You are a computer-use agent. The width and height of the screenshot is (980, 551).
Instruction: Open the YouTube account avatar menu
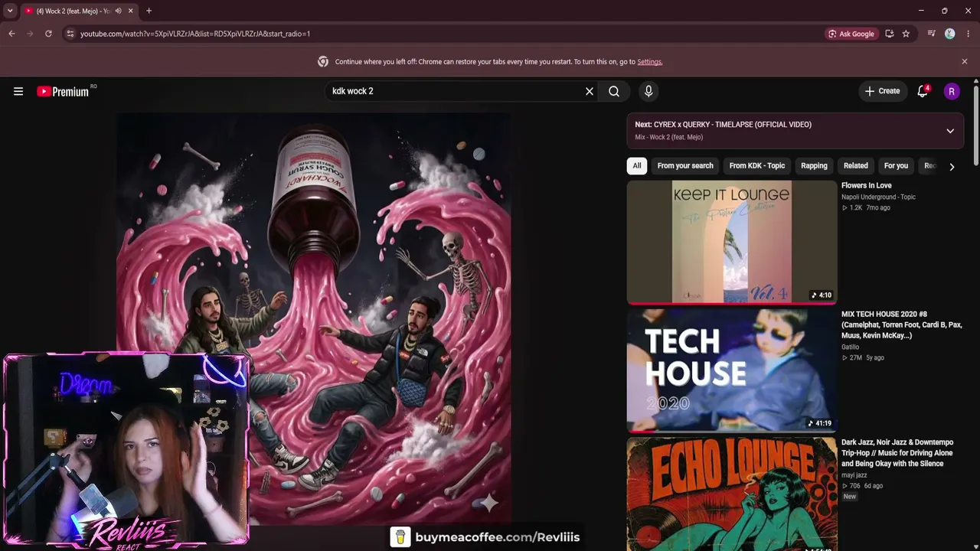952,91
